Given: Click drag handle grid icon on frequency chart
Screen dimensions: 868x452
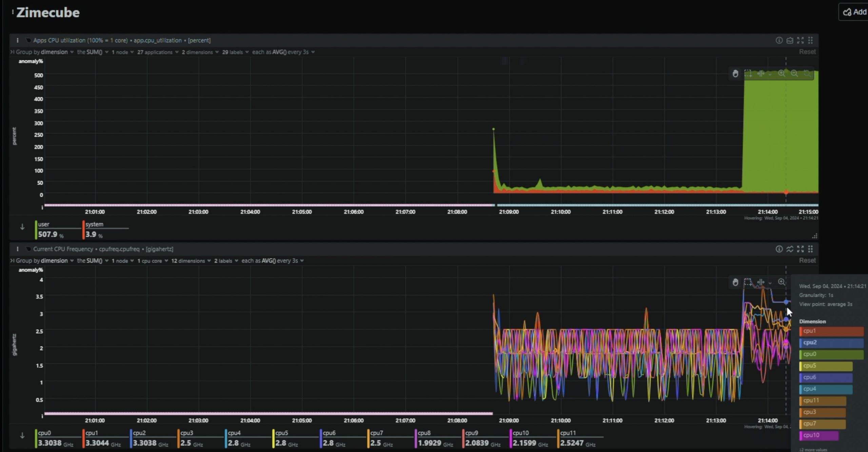Looking at the screenshot, I should (x=810, y=249).
